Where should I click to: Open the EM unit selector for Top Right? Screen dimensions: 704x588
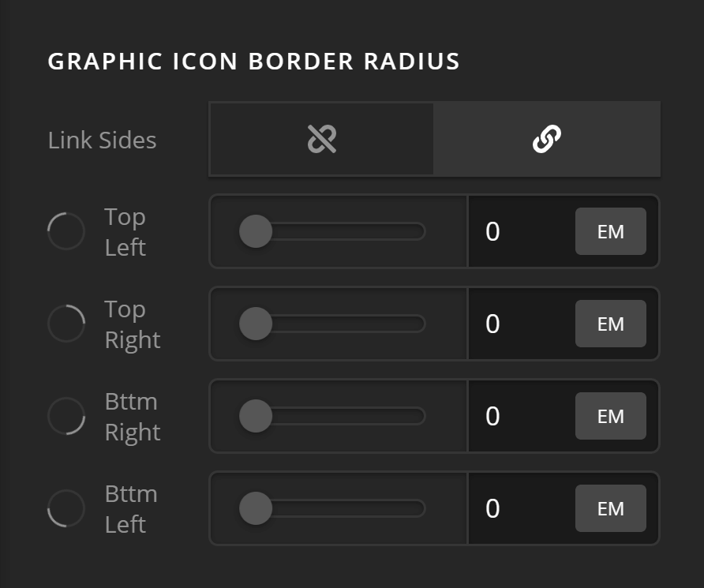[x=610, y=324]
